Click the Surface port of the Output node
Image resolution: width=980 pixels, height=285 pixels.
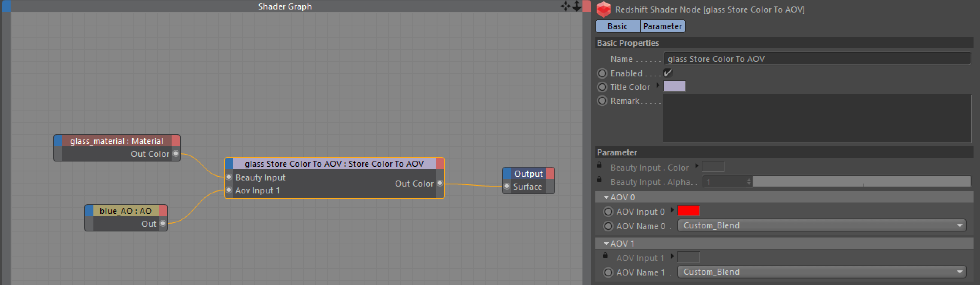(x=507, y=186)
